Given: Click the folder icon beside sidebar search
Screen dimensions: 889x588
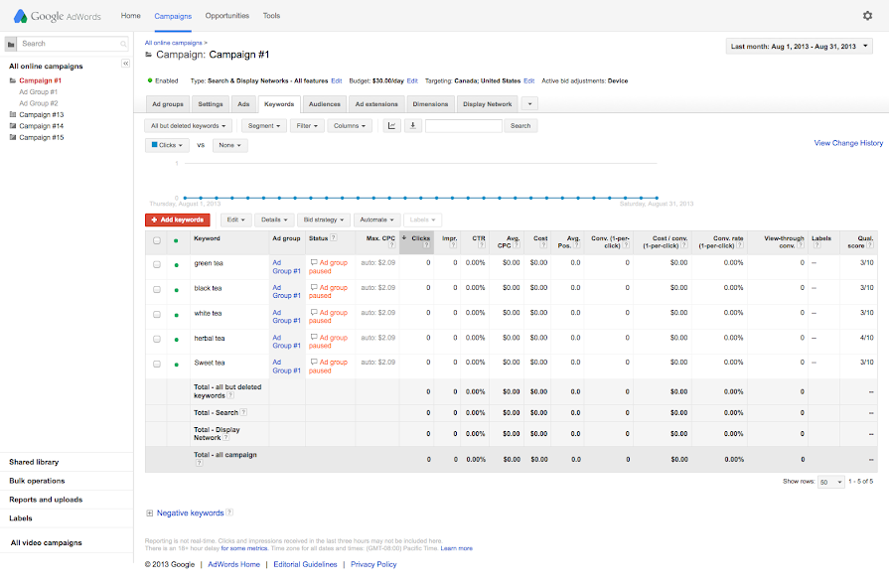Looking at the screenshot, I should [11, 44].
